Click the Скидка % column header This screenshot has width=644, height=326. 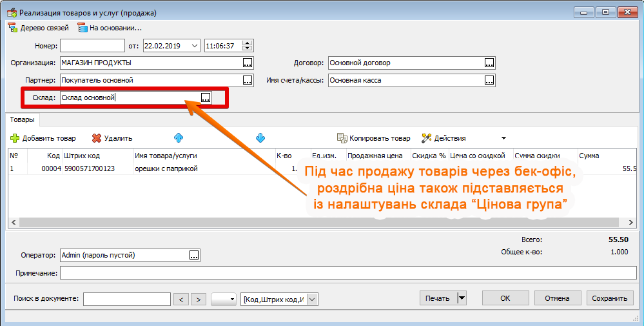(x=429, y=156)
